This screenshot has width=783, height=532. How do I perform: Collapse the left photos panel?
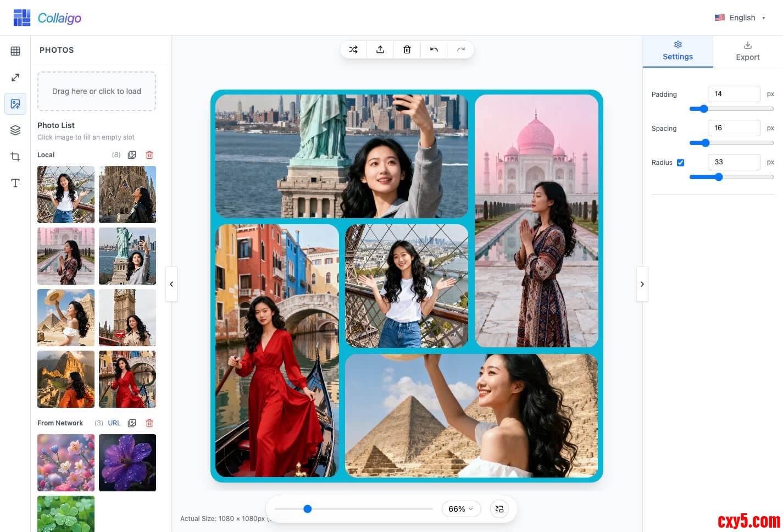pos(171,284)
